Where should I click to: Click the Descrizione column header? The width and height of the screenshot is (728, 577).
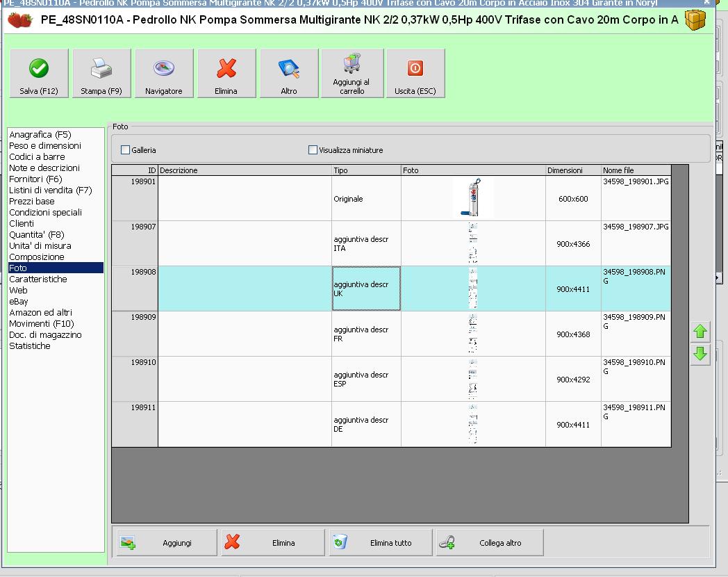point(245,170)
